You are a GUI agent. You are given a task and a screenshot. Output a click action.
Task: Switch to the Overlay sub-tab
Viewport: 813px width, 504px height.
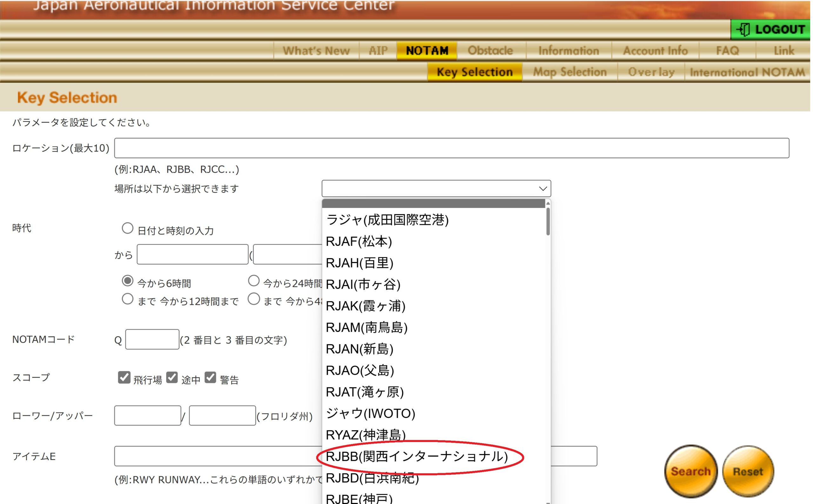[x=651, y=72]
